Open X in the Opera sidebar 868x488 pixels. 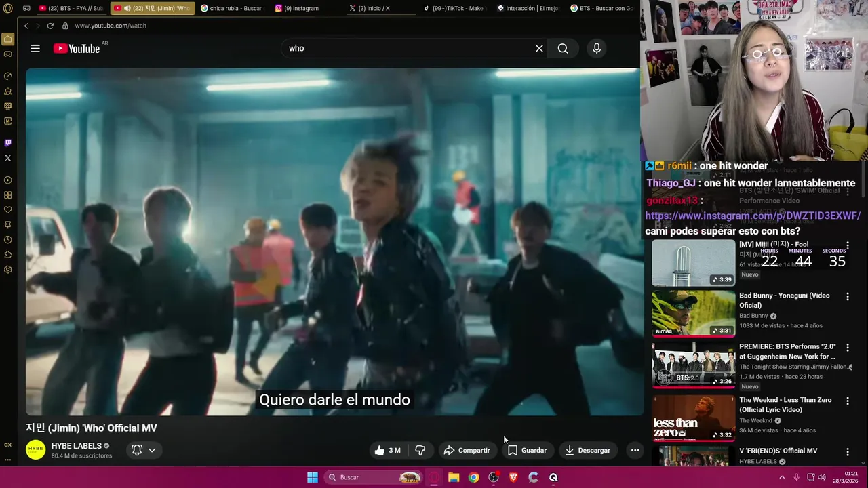tap(8, 158)
